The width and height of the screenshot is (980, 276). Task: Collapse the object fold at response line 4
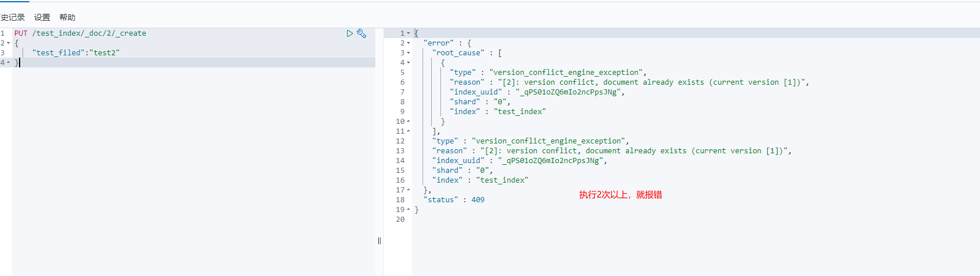[x=409, y=63]
